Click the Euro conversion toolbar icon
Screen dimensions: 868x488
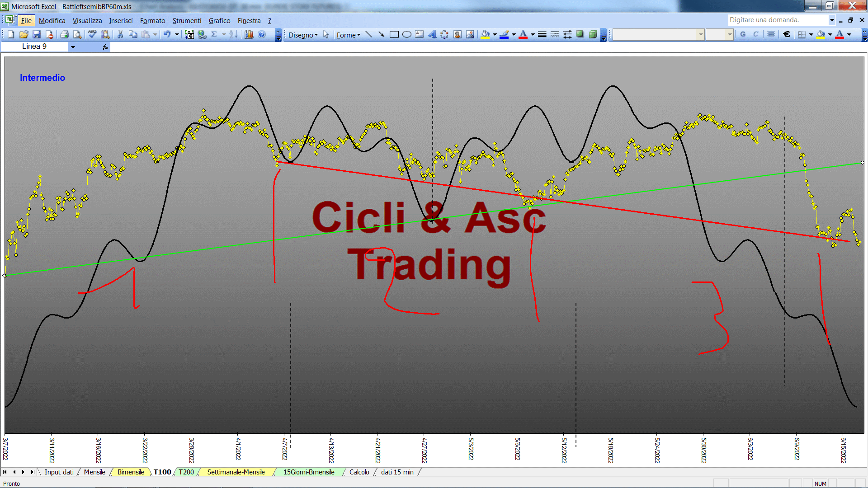click(189, 34)
